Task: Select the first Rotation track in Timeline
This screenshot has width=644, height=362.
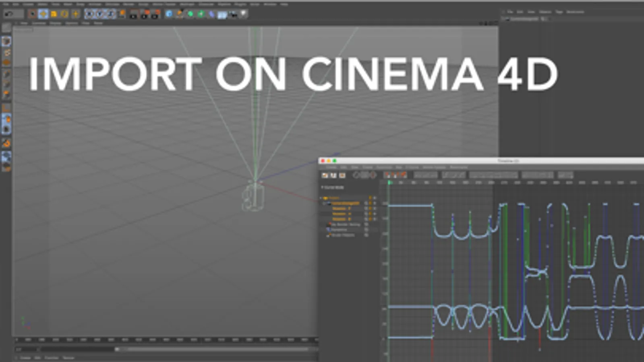Action: click(x=341, y=208)
